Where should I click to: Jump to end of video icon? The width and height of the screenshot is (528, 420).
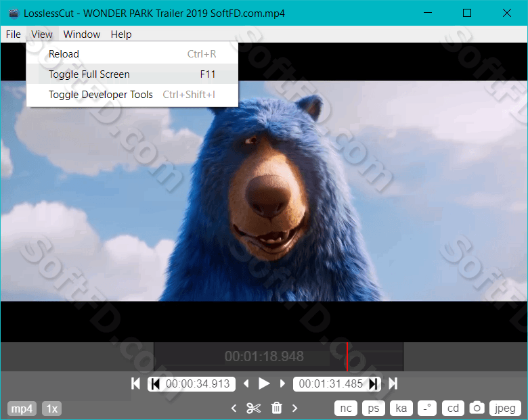[x=393, y=383]
